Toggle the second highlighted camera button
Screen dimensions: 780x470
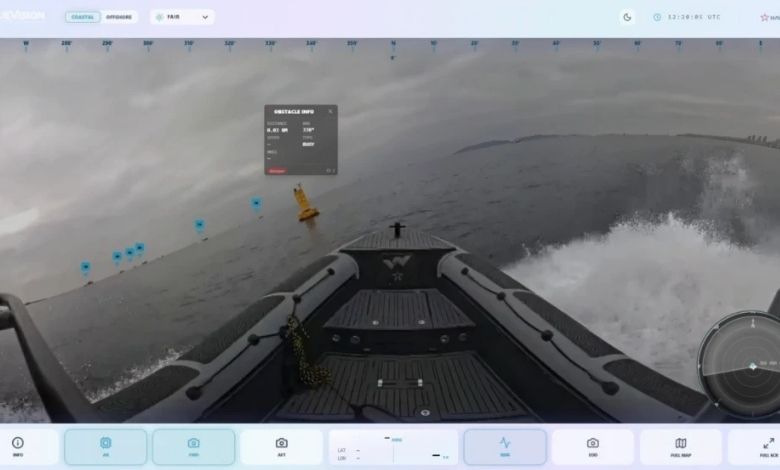[194, 446]
